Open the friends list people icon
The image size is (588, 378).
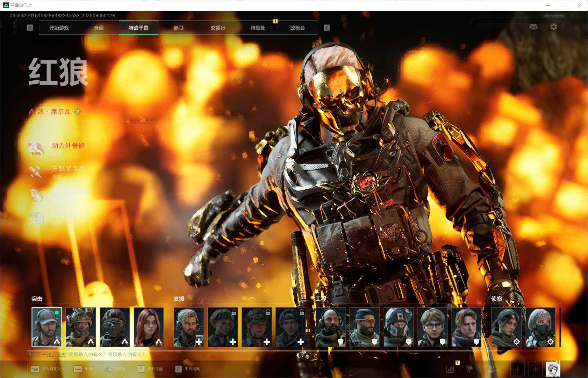(491, 369)
